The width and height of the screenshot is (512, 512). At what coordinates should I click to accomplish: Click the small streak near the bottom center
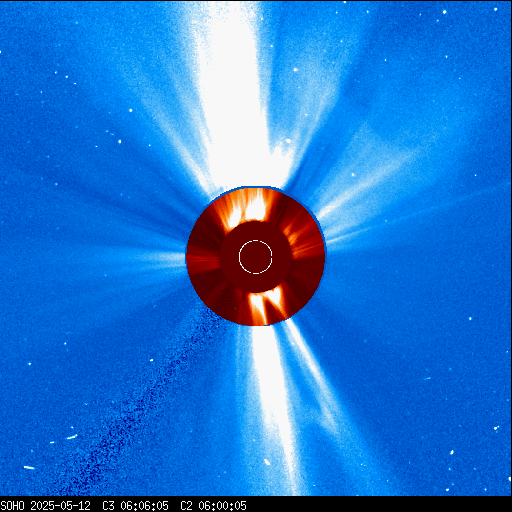pyautogui.click(x=267, y=462)
